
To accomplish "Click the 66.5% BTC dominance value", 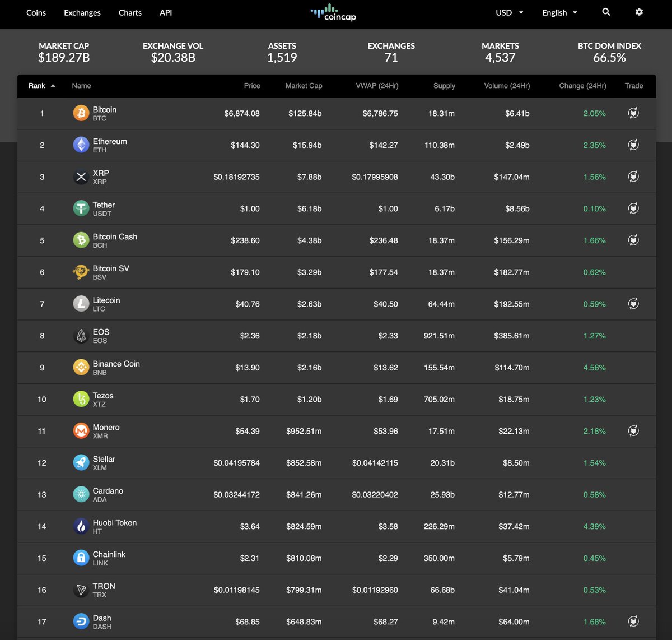I will [609, 57].
